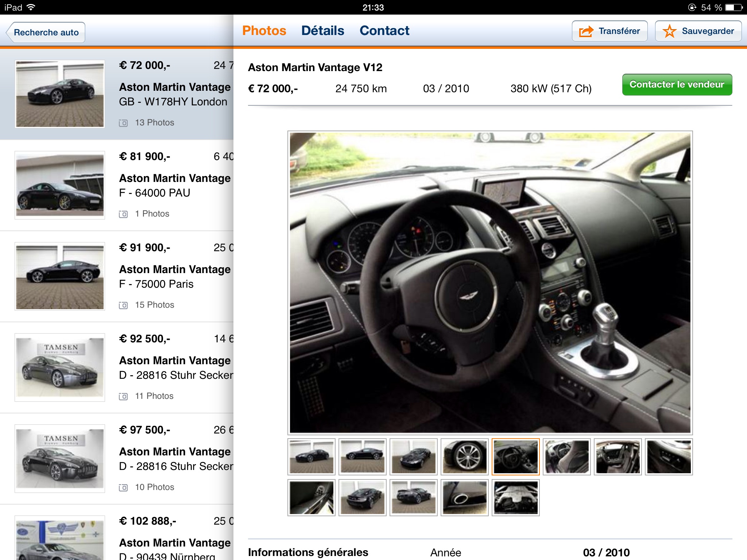
Task: Open the € 72 000 London listing
Action: [x=117, y=94]
